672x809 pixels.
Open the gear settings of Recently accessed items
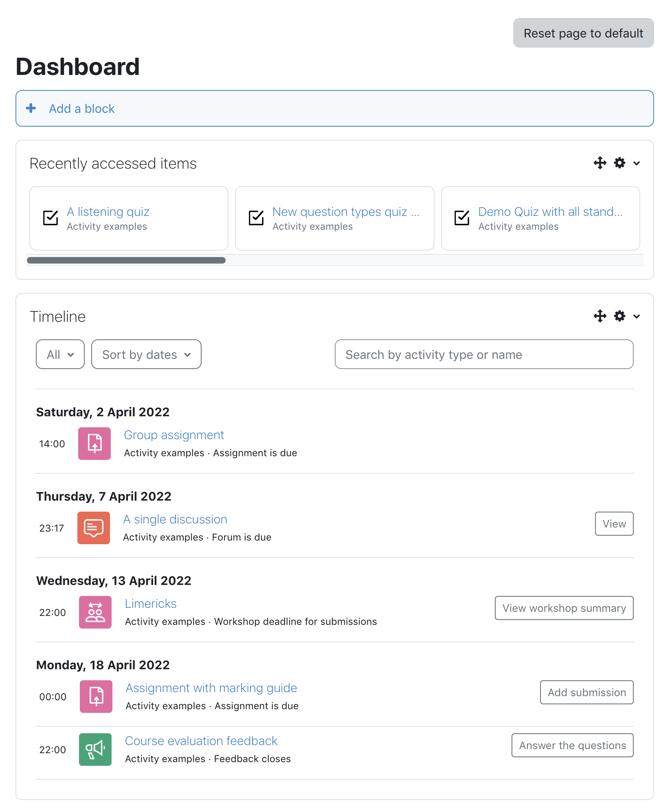pyautogui.click(x=619, y=163)
